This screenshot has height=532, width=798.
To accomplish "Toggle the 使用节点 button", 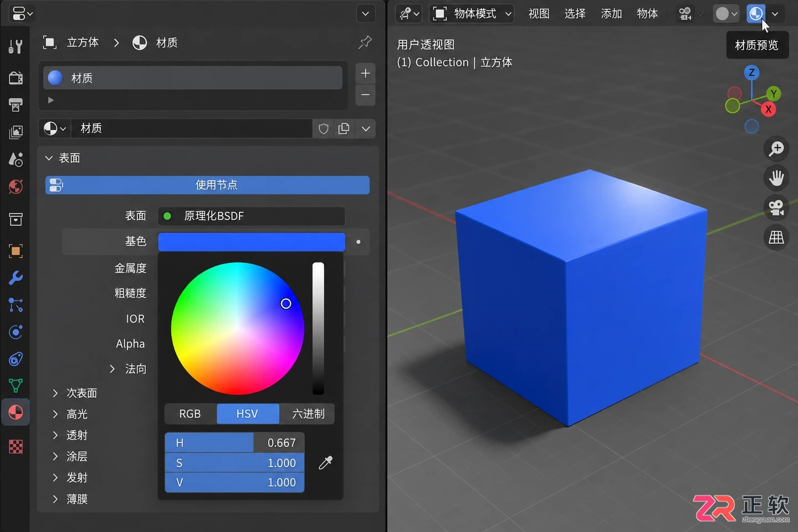I will point(207,185).
